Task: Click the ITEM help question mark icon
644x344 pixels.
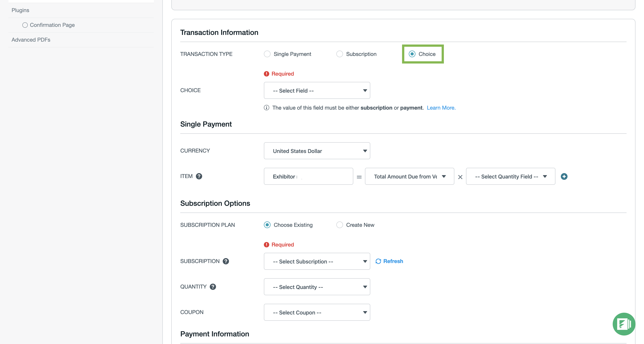Action: point(199,176)
